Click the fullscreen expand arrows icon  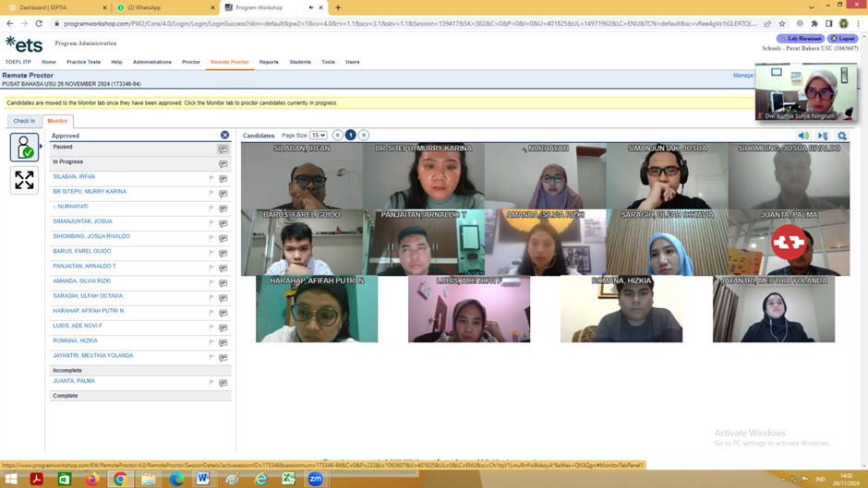tap(24, 180)
